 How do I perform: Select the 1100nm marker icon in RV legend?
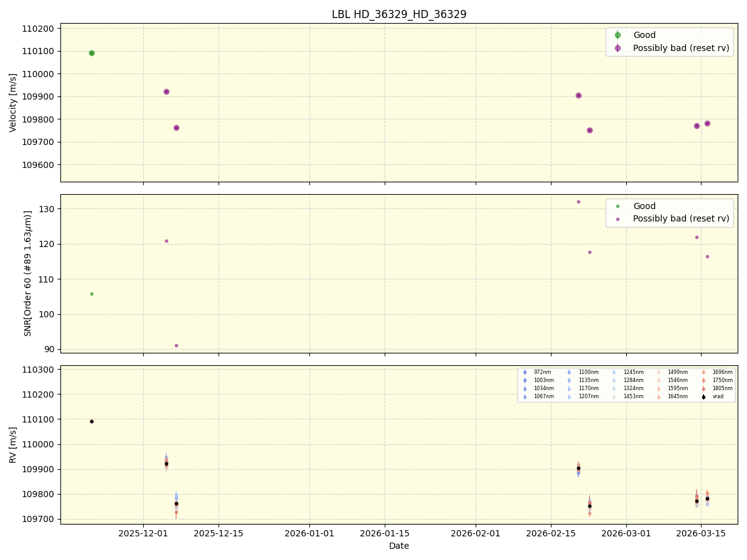(x=569, y=372)
